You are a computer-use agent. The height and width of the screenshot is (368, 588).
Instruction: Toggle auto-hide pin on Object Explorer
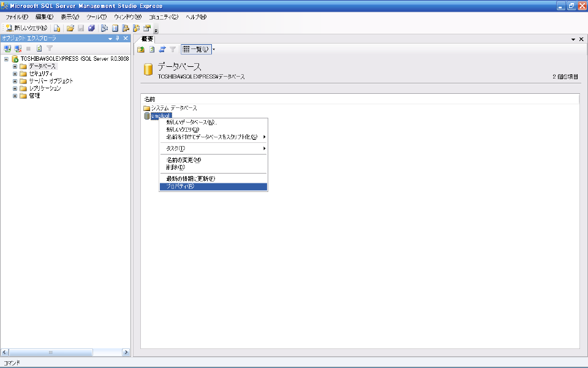pos(118,38)
